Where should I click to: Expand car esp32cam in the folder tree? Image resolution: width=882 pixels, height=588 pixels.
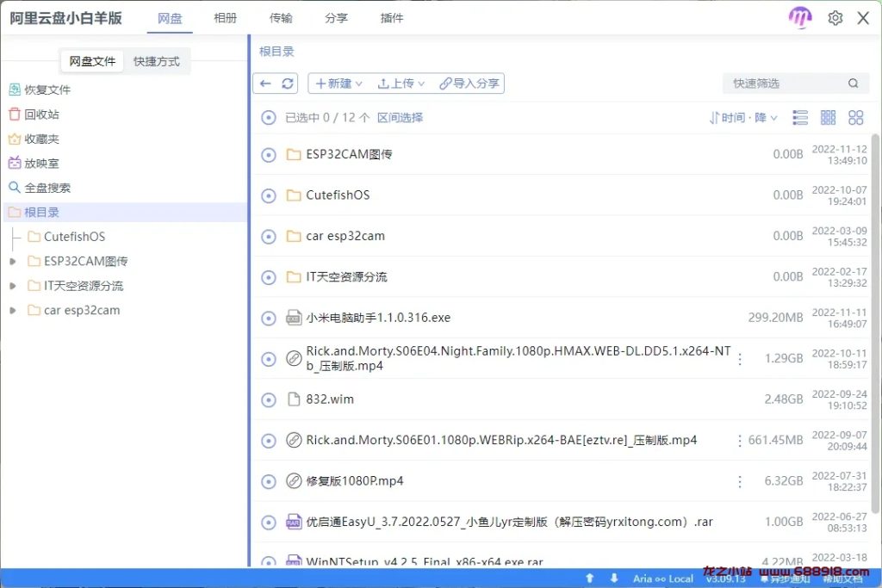(12, 310)
